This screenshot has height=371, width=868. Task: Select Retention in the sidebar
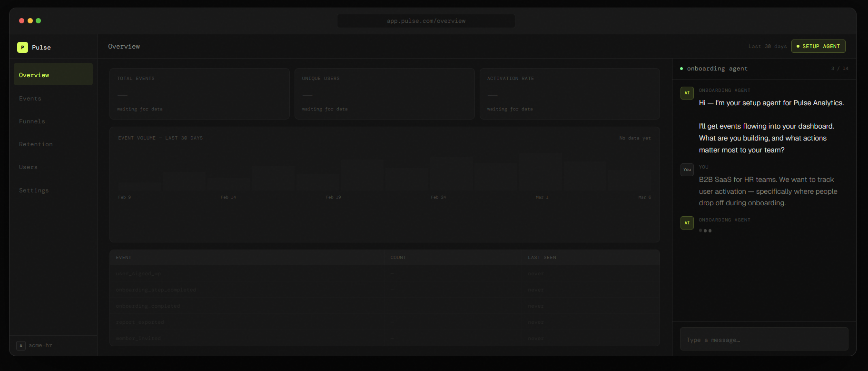(53, 144)
